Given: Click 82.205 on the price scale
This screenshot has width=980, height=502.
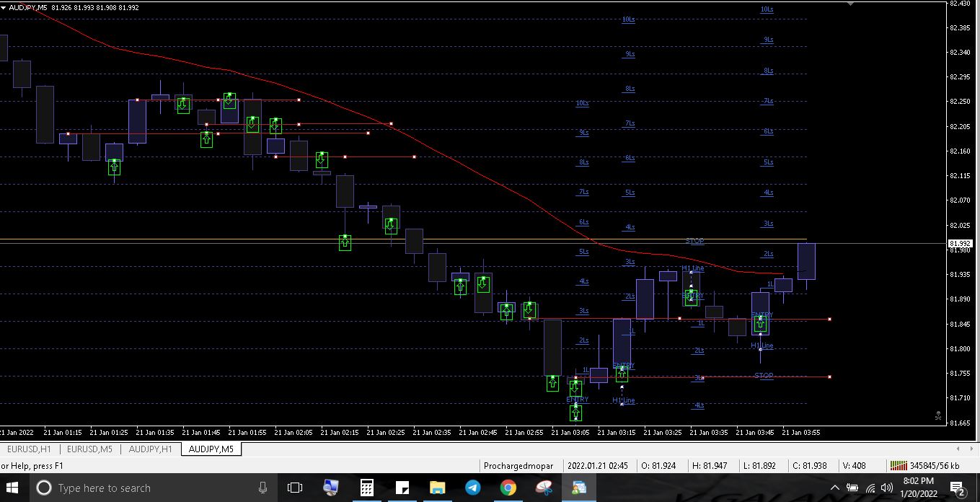Looking at the screenshot, I should pyautogui.click(x=961, y=127).
